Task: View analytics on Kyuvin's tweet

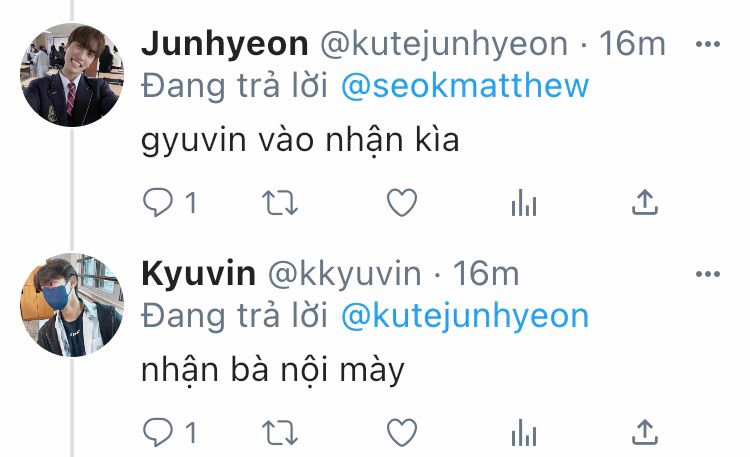Action: (x=524, y=433)
